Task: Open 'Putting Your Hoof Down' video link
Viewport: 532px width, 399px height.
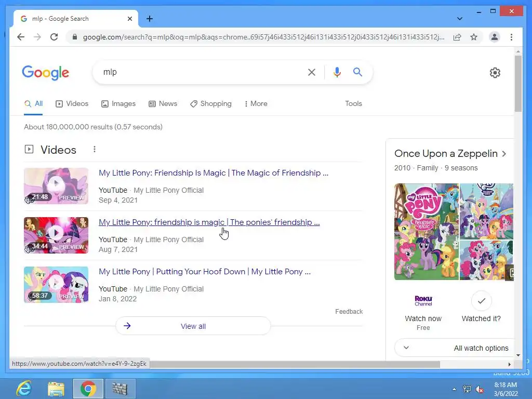Action: pos(205,272)
